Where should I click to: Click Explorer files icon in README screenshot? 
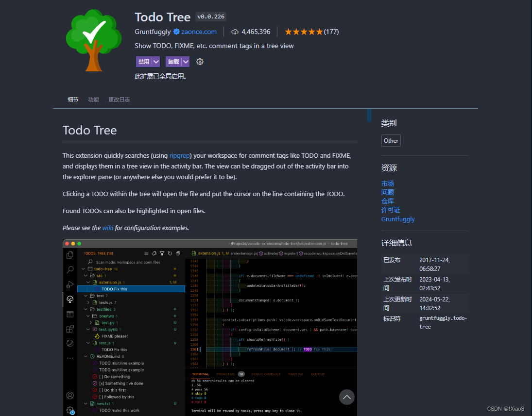click(70, 255)
